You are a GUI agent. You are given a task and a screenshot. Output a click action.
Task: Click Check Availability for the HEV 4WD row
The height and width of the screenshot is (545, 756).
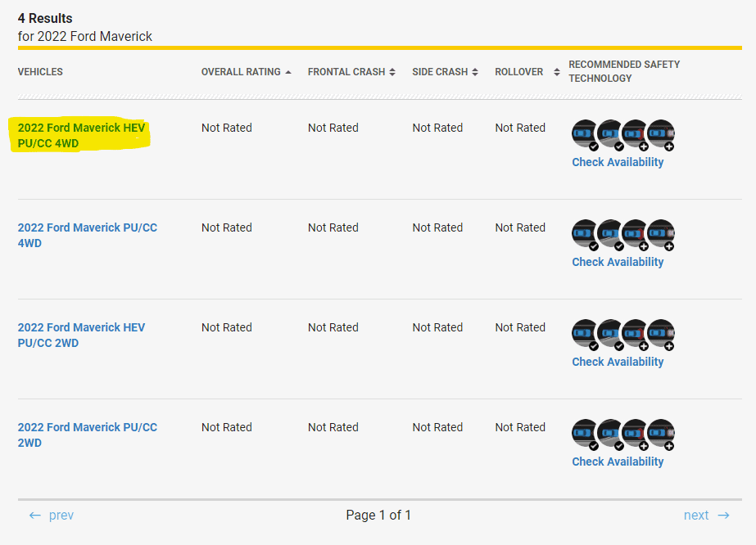point(618,162)
